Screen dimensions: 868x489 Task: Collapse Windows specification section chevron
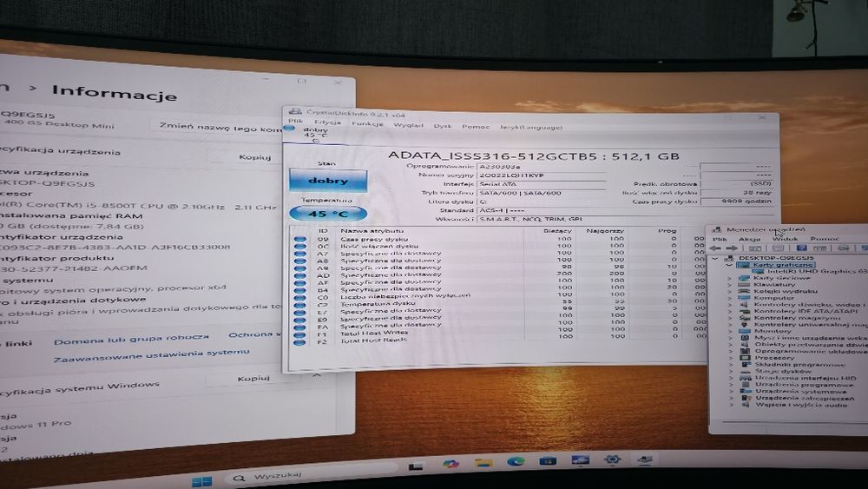point(317,375)
